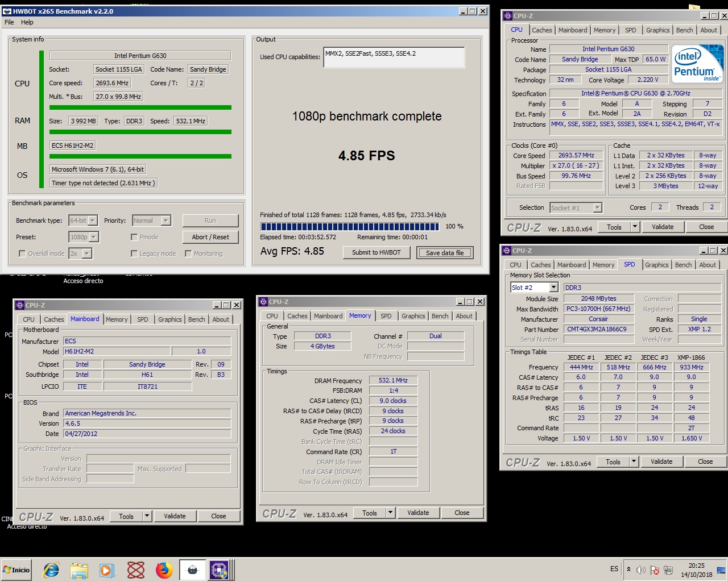728x582 pixels.
Task: Click the network tray icon
Action: 668,570
